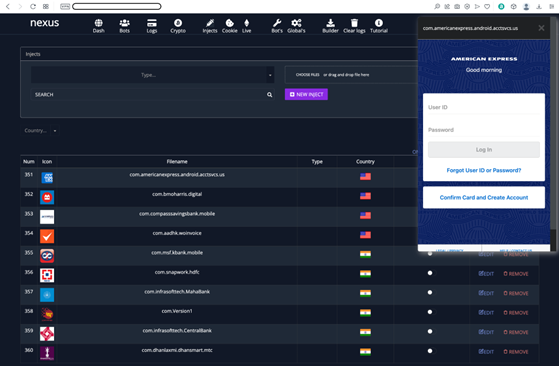Click Confirm Card and Create Account
This screenshot has height=366, width=559.
point(484,197)
